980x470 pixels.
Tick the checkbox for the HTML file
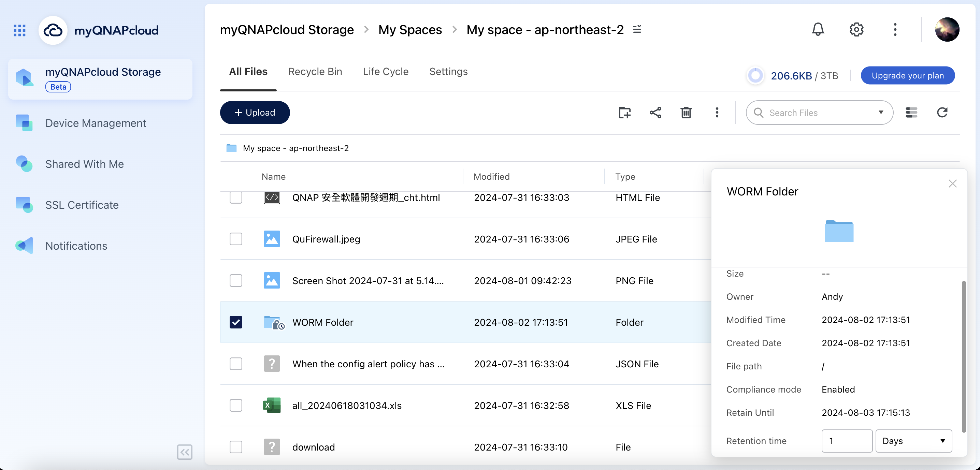tap(235, 197)
